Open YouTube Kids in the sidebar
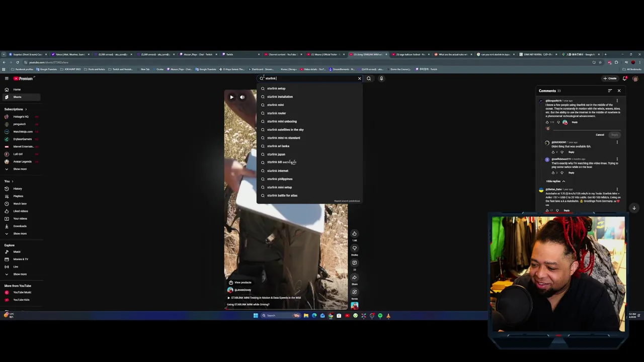This screenshot has width=644, height=362. pyautogui.click(x=21, y=300)
